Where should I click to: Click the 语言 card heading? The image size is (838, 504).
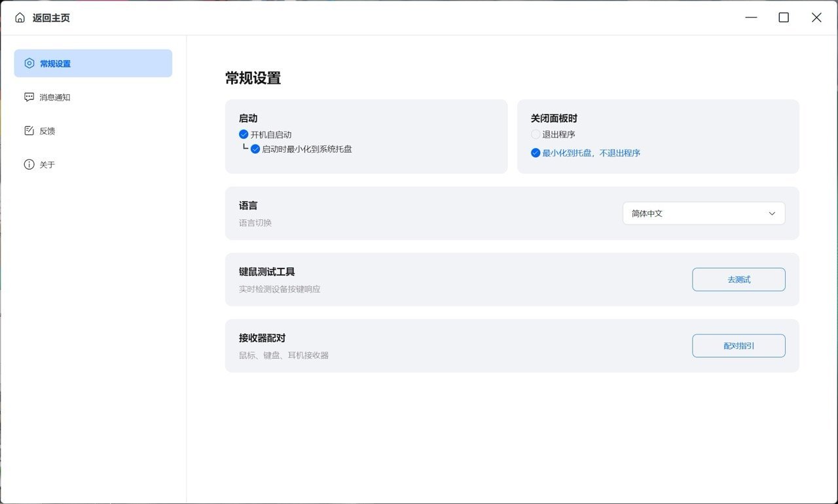[248, 206]
